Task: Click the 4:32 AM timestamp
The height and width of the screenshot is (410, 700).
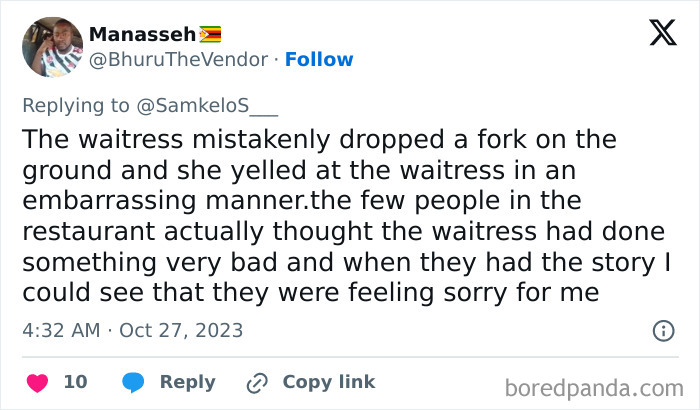Action: (x=63, y=330)
